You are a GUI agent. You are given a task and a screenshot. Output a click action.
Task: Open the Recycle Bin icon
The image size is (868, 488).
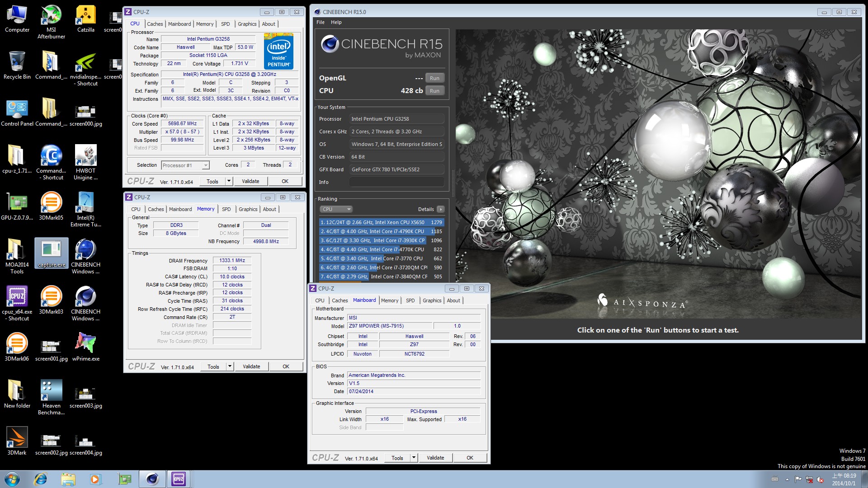(17, 66)
